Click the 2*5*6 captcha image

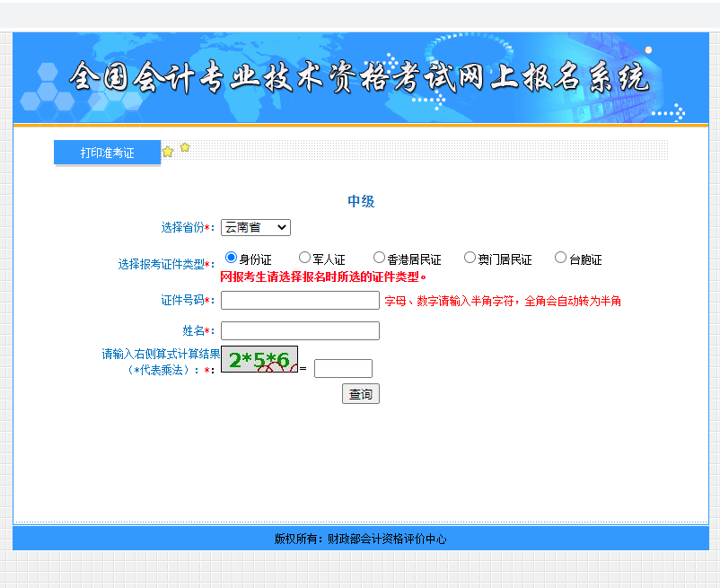pyautogui.click(x=259, y=360)
